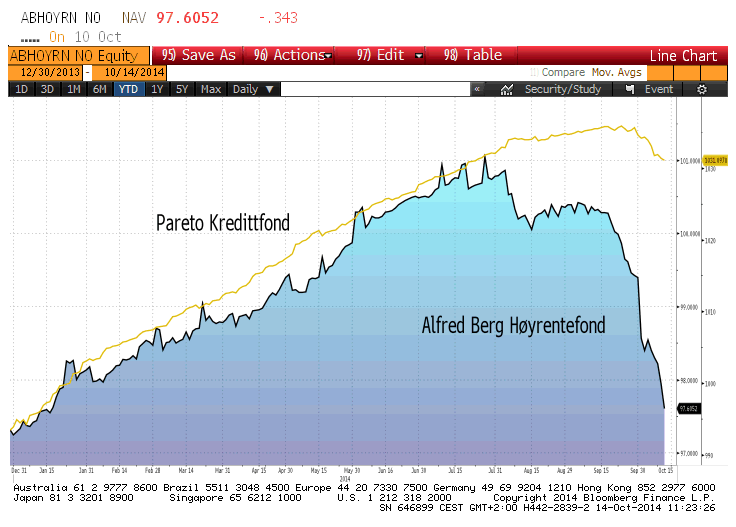Screen dimensions: 736x527
Task: Click the Dec 31 x-axis label
Action: tap(19, 470)
